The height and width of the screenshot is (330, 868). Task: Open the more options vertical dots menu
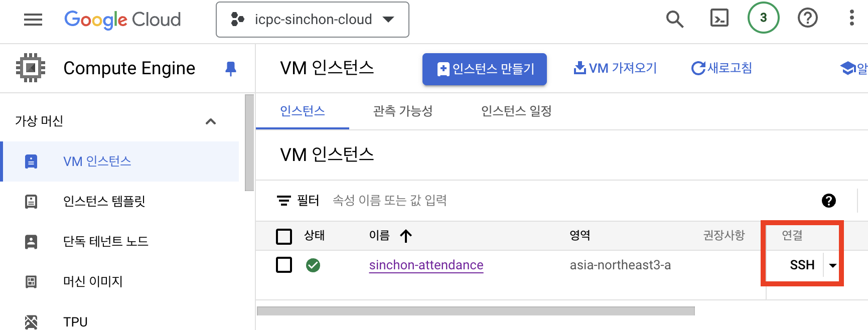pyautogui.click(x=851, y=19)
